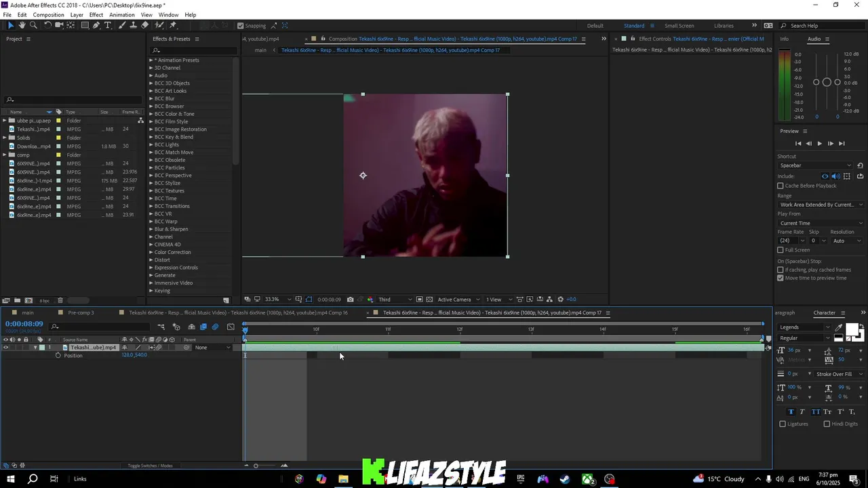Viewport: 868px width, 488px height.
Task: Delete selected project items with trash icon
Action: 60,300
